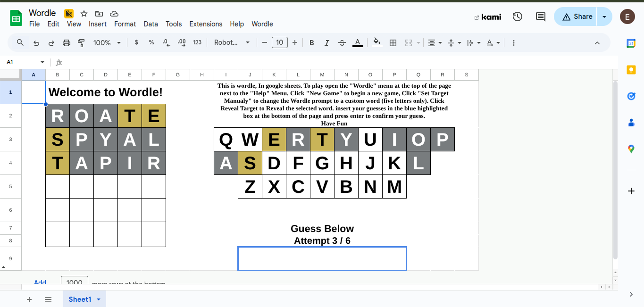644x307 pixels.
Task: Select the paint format tool
Action: [81, 43]
